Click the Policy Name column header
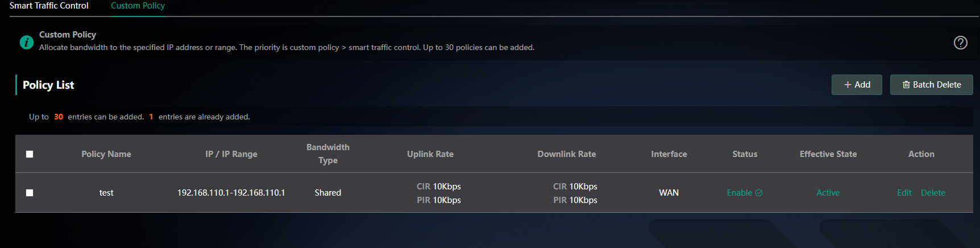 (x=106, y=154)
